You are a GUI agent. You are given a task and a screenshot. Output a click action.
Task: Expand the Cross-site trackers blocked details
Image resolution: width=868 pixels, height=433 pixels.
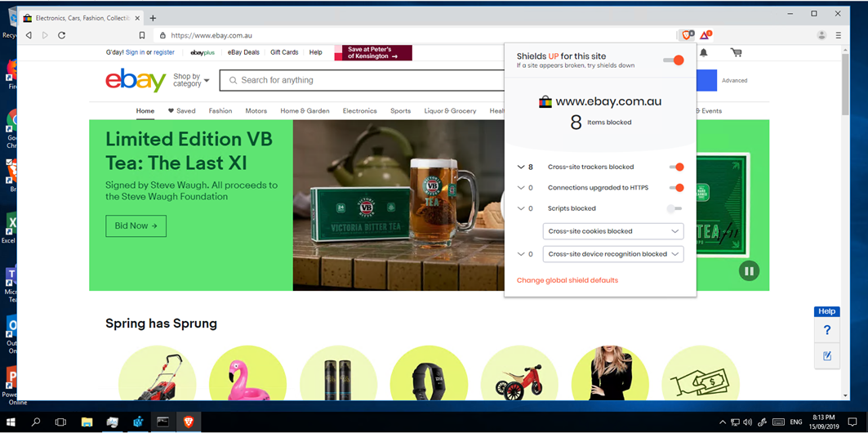[x=520, y=167]
